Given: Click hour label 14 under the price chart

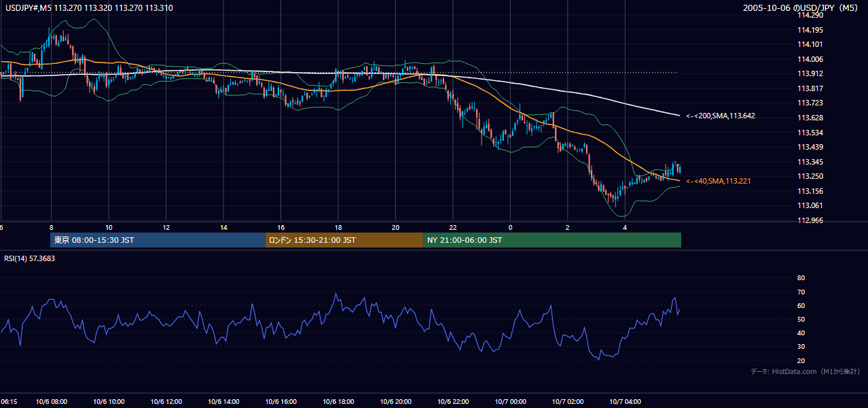Looking at the screenshot, I should point(223,227).
